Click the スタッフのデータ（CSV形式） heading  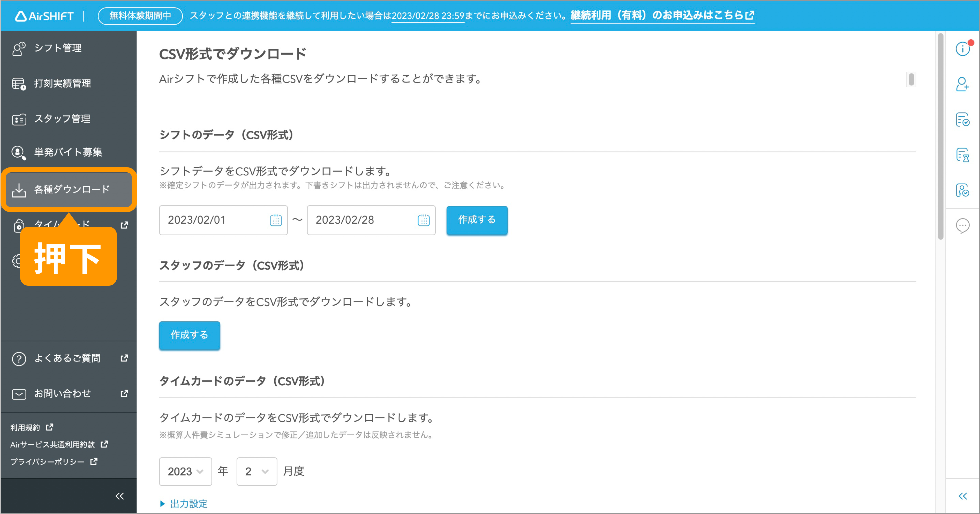(x=232, y=265)
